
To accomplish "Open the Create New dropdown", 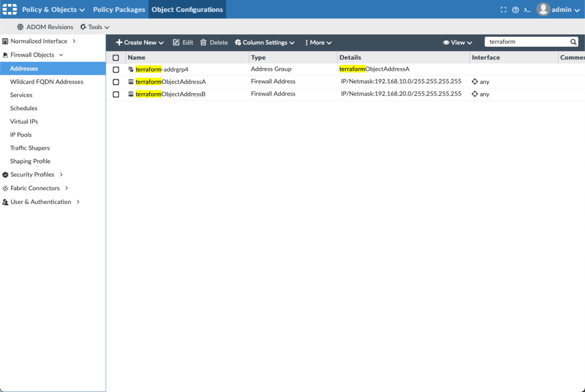I will point(140,43).
